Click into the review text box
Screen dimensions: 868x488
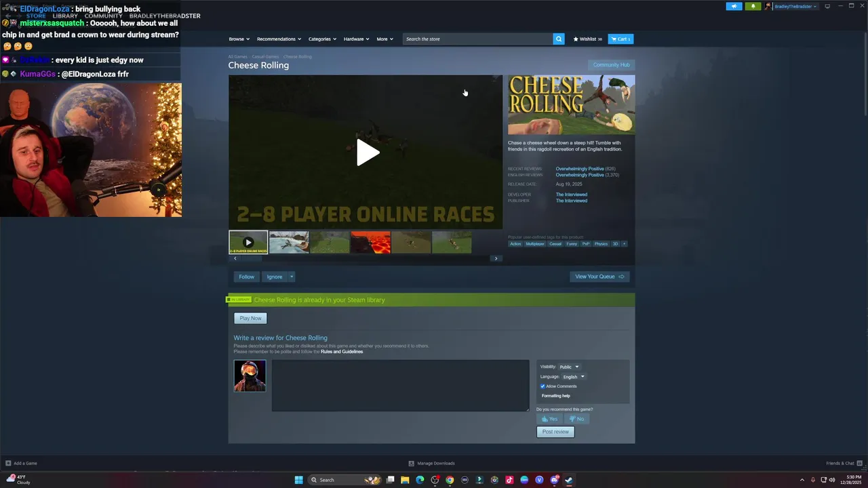[x=400, y=385]
